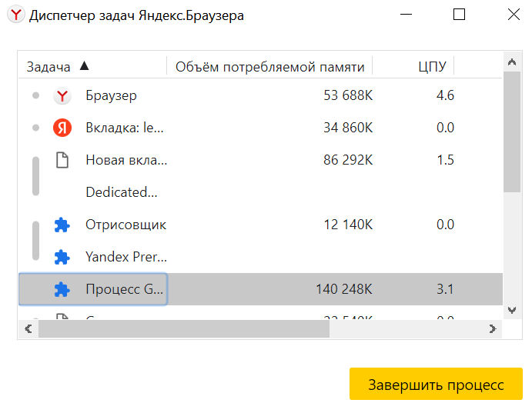The width and height of the screenshot is (532, 413).
Task: Sort tasks by ЦПУ column header
Action: coord(432,67)
